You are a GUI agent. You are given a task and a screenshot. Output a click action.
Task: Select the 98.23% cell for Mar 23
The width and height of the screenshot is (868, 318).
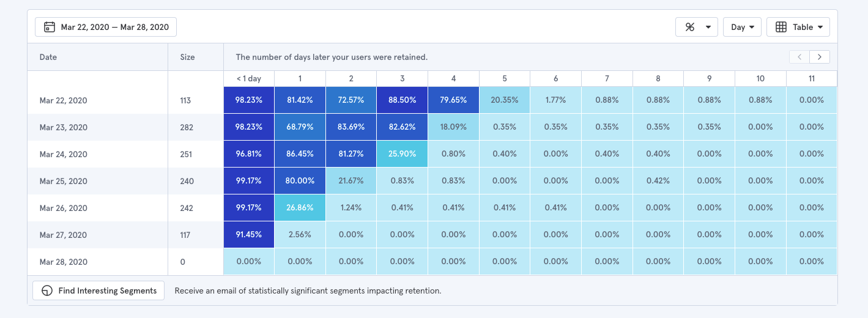click(x=249, y=127)
